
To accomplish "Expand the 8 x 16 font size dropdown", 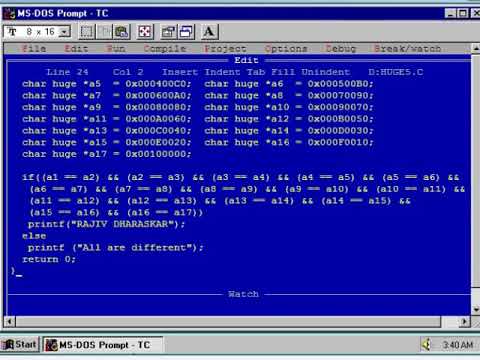I will coord(65,32).
